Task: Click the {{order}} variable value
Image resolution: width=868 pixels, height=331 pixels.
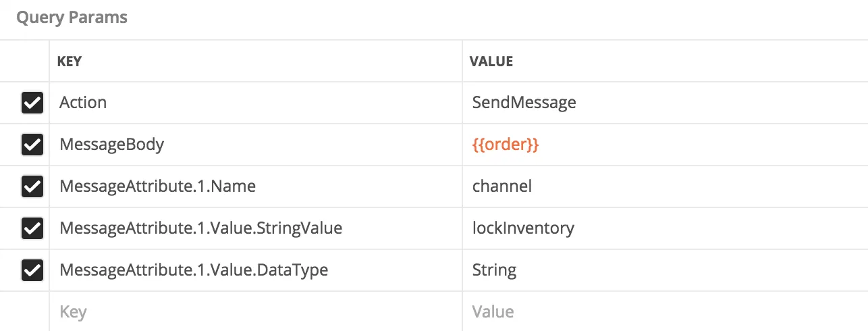Action: coord(506,145)
